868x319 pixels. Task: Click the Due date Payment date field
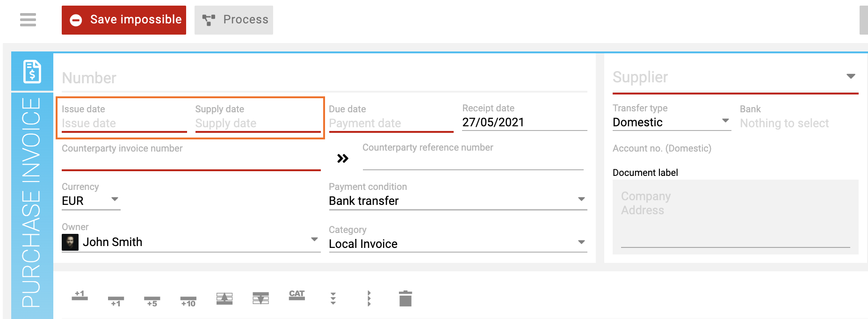point(391,123)
